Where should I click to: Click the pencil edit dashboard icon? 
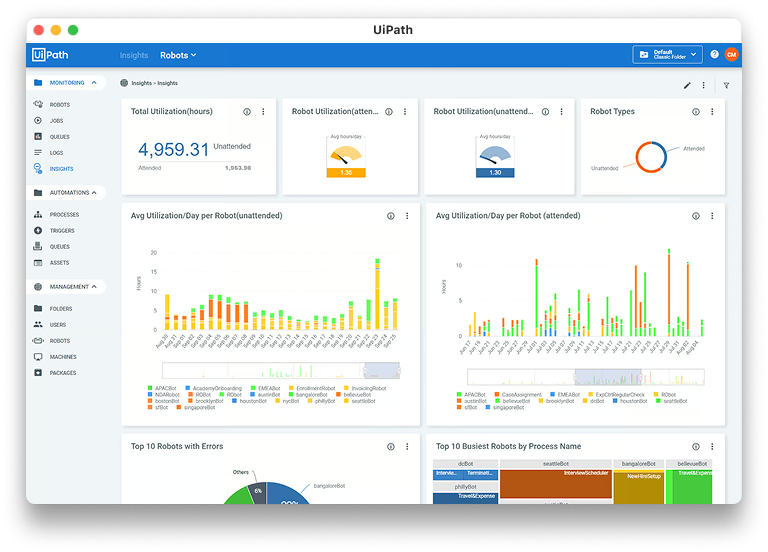point(687,85)
